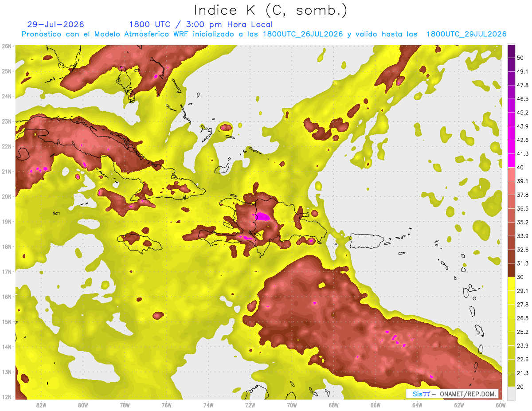
Task: Click the 80W longitude label
Action: (83, 405)
